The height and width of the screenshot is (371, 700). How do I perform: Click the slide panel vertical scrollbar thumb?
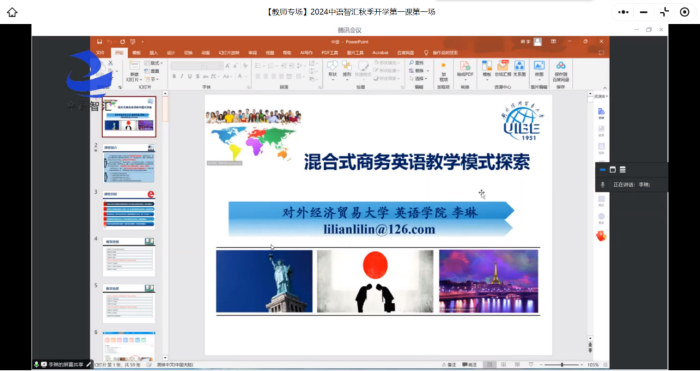point(165,109)
